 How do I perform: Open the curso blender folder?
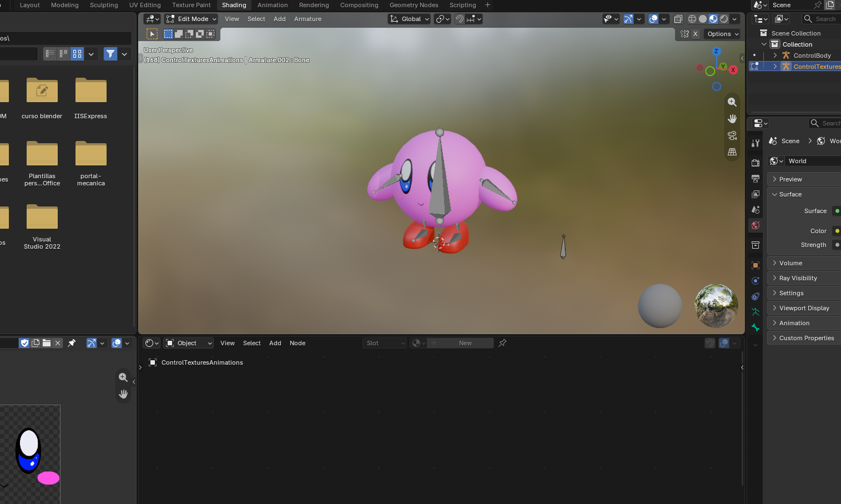tap(42, 98)
